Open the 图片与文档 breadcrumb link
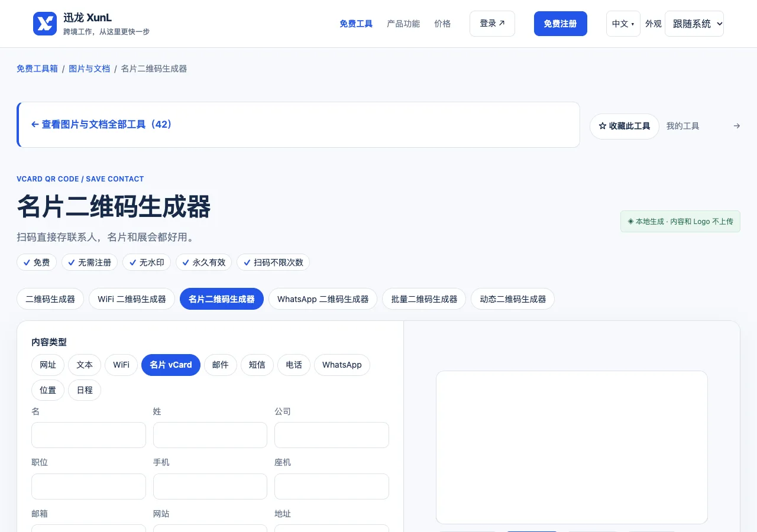The width and height of the screenshot is (757, 532). click(x=89, y=69)
